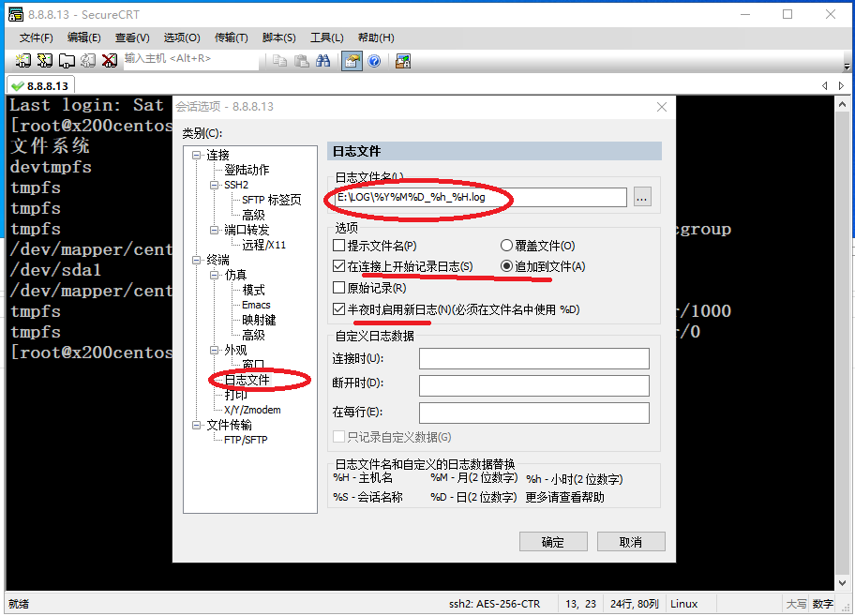Click the 日志文件名 path input field
Screen dimensions: 855x616
click(480, 197)
